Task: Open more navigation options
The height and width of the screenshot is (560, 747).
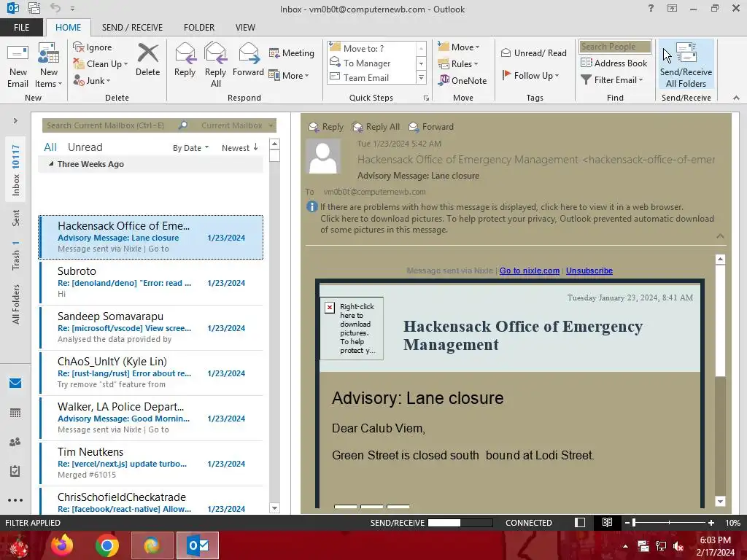Action: coord(15,500)
